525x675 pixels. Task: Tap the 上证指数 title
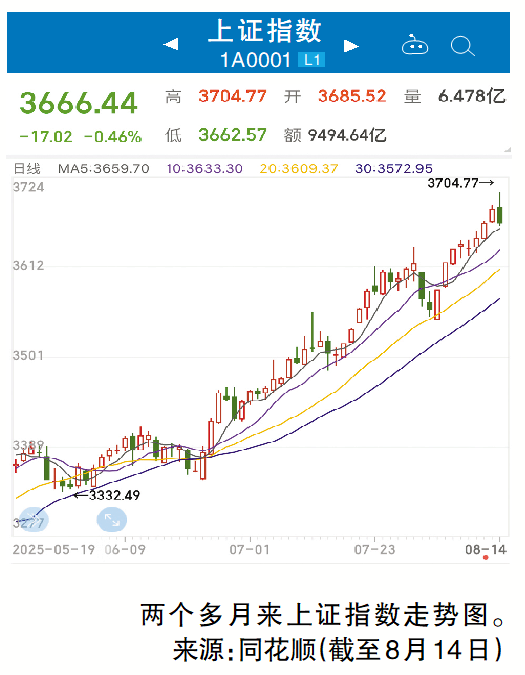[x=265, y=31]
